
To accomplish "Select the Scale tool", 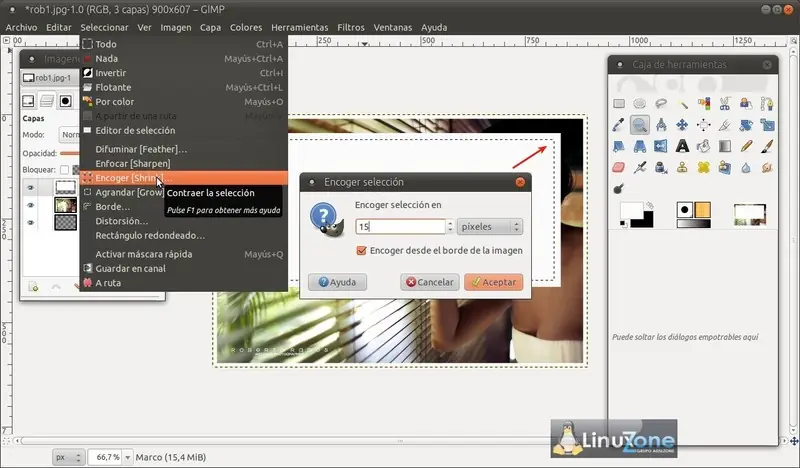I will (767, 125).
